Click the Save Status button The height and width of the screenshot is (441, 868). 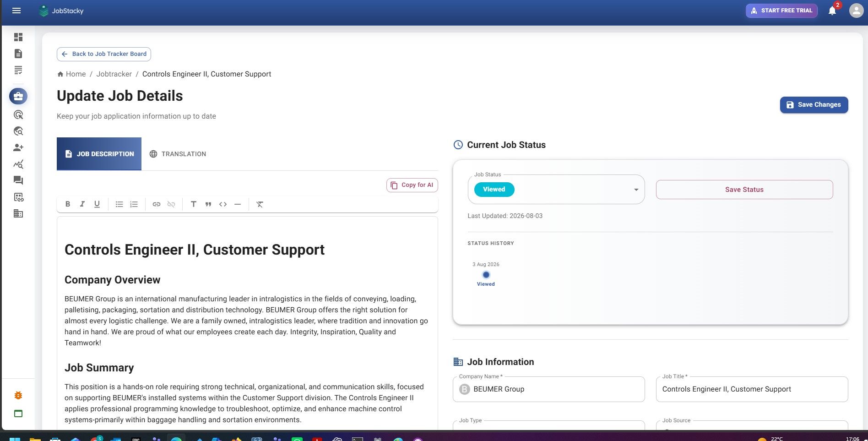[744, 190]
